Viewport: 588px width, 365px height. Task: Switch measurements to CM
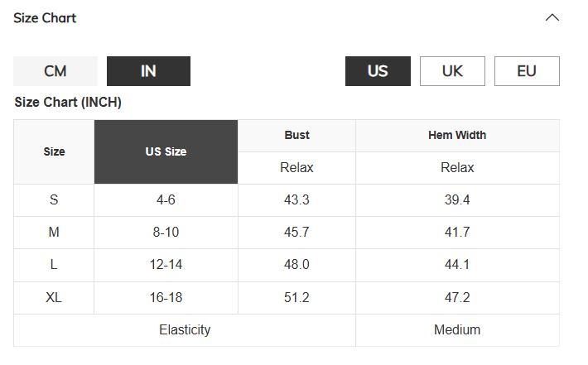coord(55,71)
